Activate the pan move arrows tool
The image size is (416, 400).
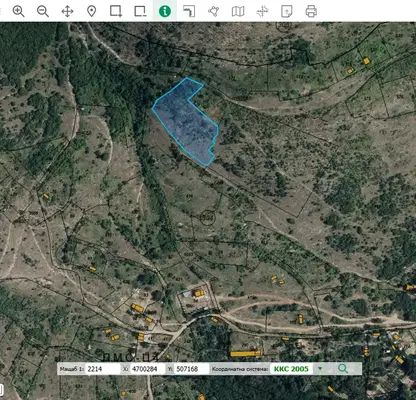click(67, 11)
